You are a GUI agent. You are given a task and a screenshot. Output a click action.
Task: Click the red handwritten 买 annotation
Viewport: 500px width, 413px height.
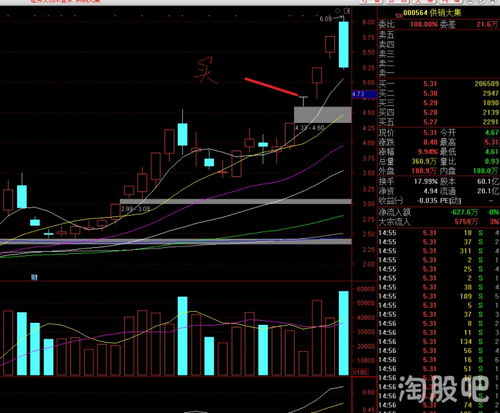[x=205, y=71]
